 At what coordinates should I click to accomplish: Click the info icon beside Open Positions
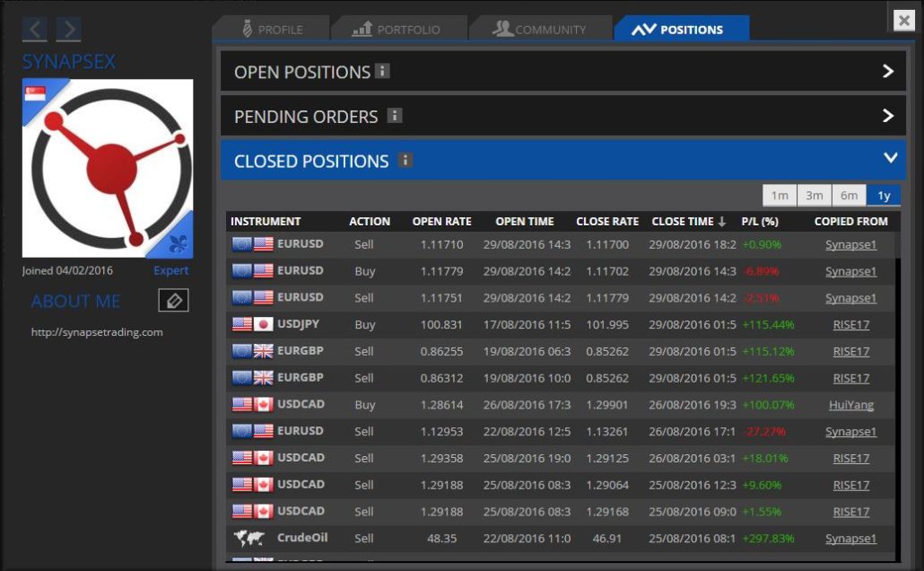click(383, 71)
